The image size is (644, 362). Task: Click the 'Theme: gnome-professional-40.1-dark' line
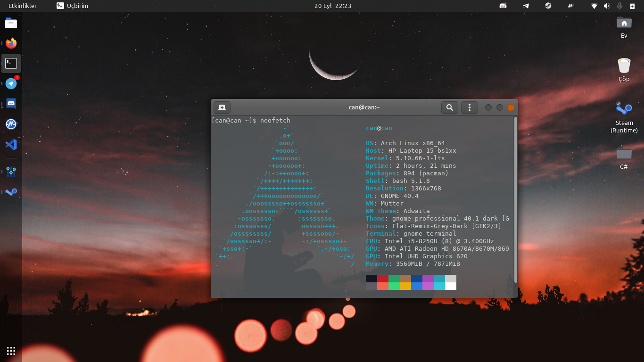tap(438, 219)
